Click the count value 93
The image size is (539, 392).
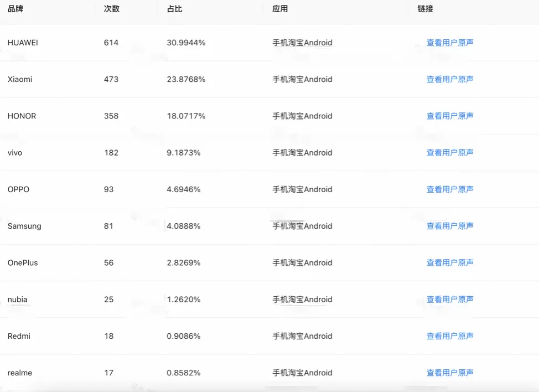tap(108, 189)
